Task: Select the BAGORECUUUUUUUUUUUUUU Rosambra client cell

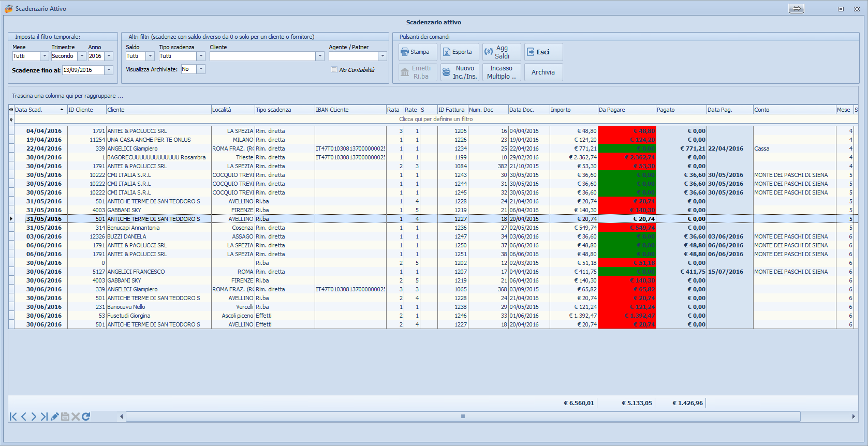Action: point(159,157)
